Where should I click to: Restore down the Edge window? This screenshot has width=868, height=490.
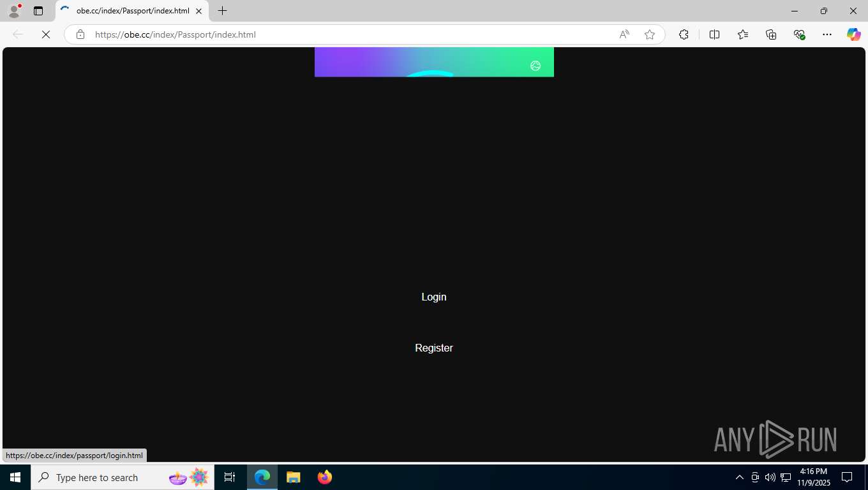coord(824,11)
